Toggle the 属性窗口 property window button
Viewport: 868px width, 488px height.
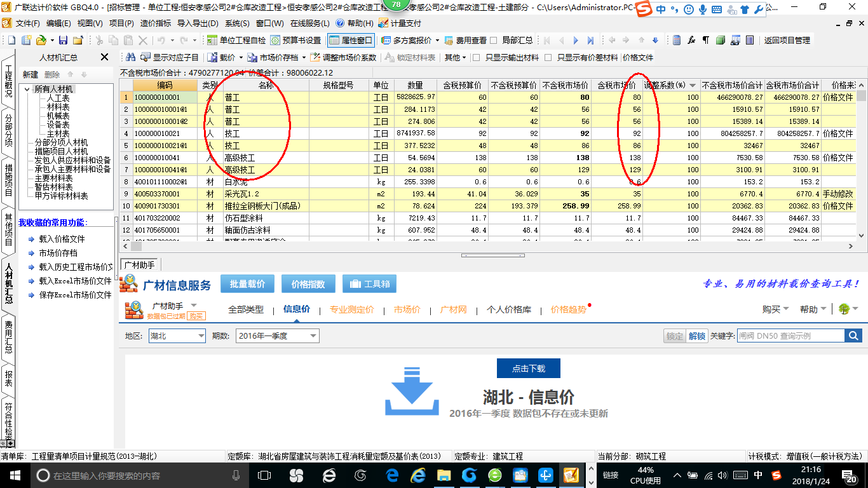click(x=350, y=40)
